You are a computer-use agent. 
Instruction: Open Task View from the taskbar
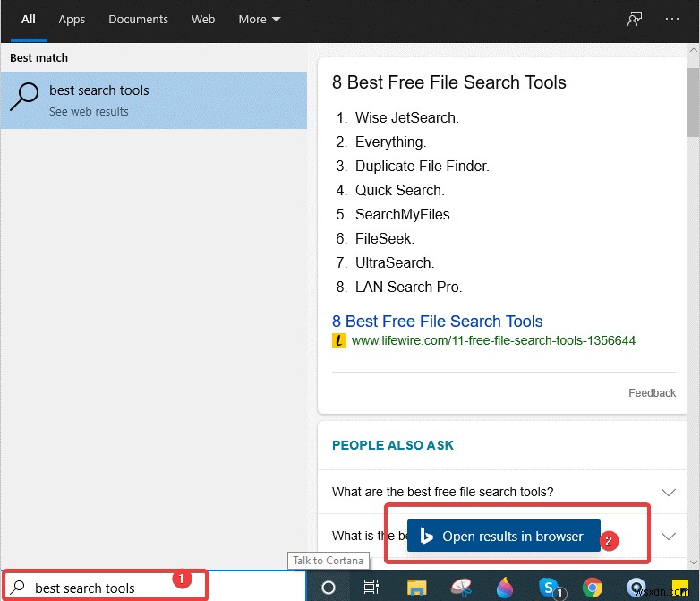371,588
